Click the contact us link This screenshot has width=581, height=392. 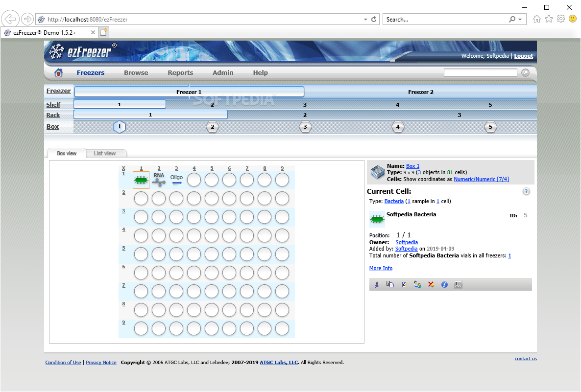(x=526, y=359)
